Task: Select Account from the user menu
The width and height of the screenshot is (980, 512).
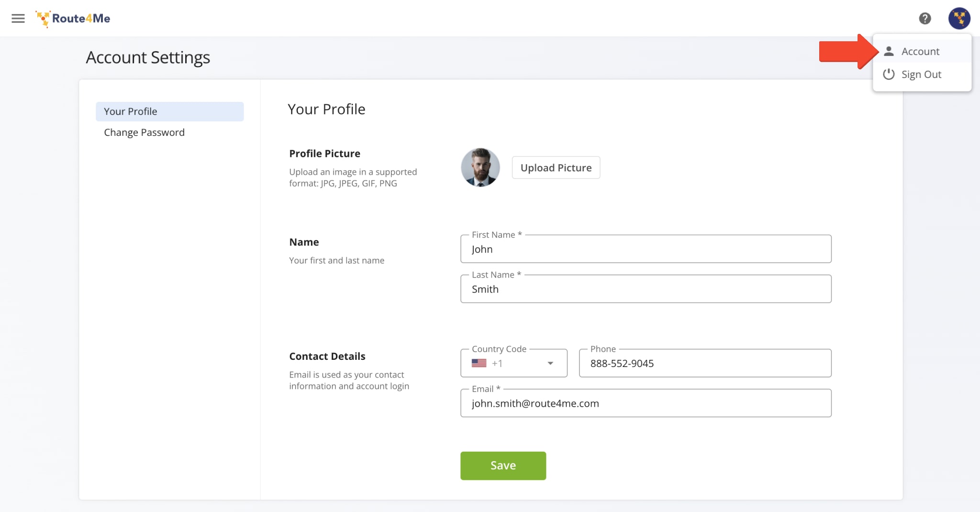Action: (x=920, y=51)
